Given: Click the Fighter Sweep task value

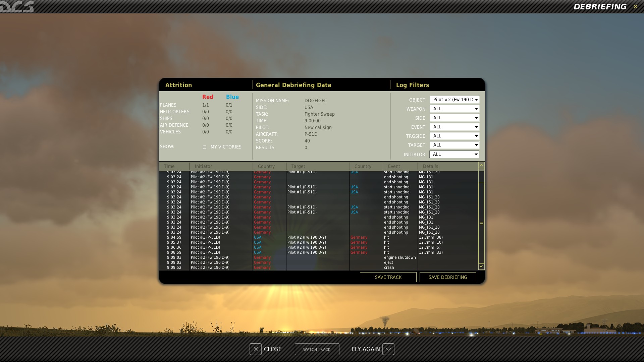Looking at the screenshot, I should pos(320,114).
